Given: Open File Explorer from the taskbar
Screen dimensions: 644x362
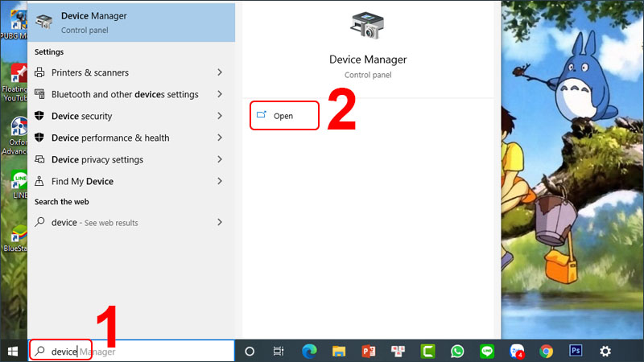Looking at the screenshot, I should tap(339, 352).
